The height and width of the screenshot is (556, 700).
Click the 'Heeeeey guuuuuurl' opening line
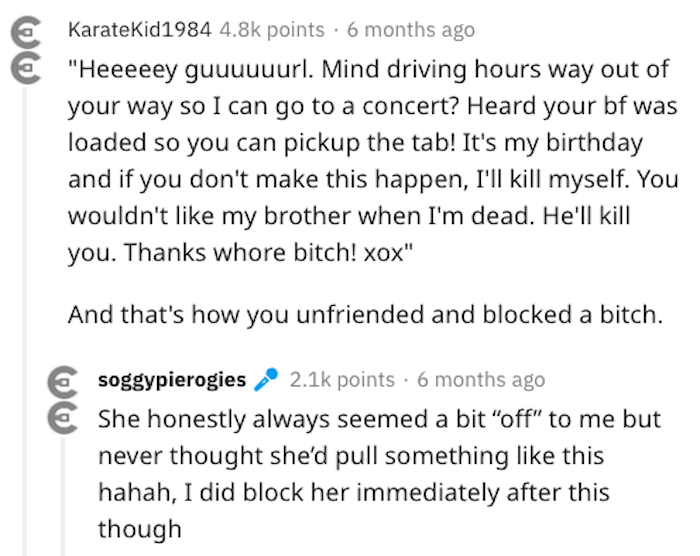368,70
